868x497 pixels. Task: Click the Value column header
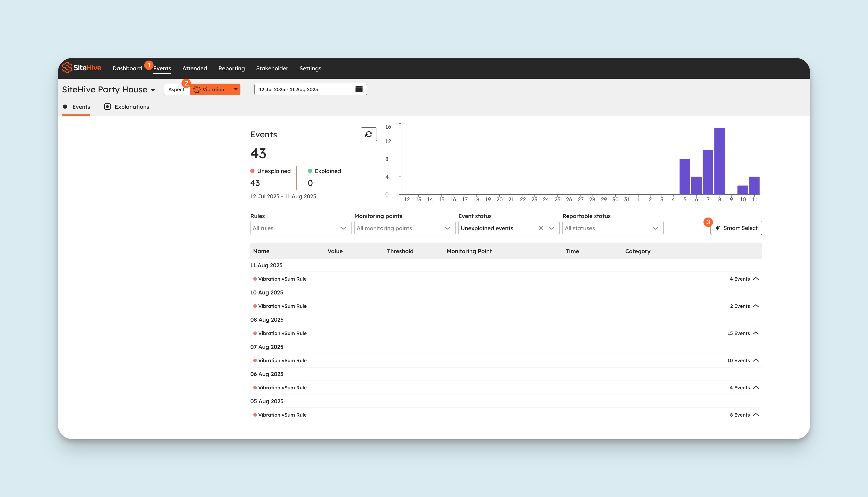pos(335,251)
